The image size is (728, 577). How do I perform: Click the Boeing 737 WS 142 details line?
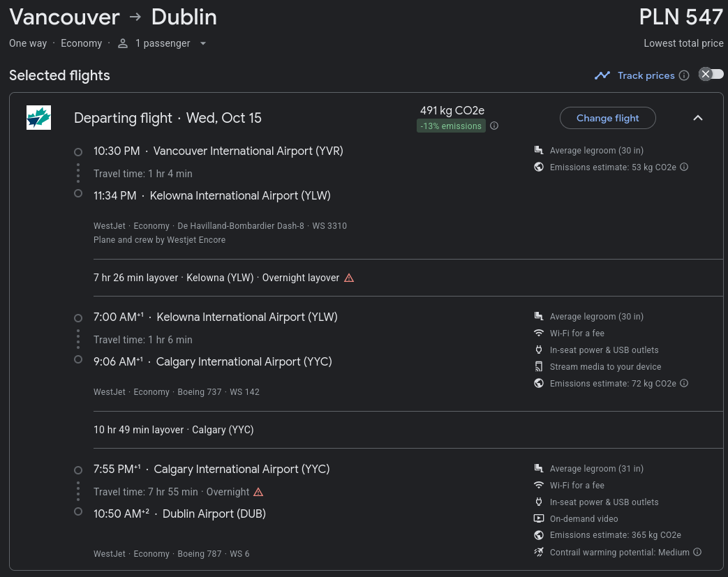177,392
